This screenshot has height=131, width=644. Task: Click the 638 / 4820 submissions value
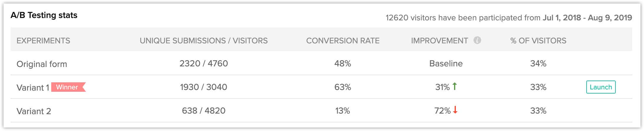tap(203, 111)
